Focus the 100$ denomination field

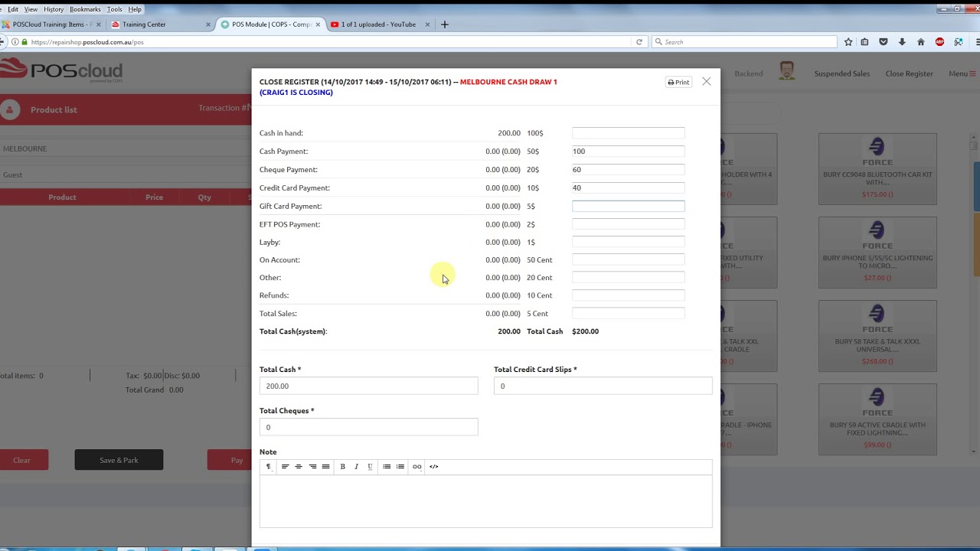click(x=628, y=133)
